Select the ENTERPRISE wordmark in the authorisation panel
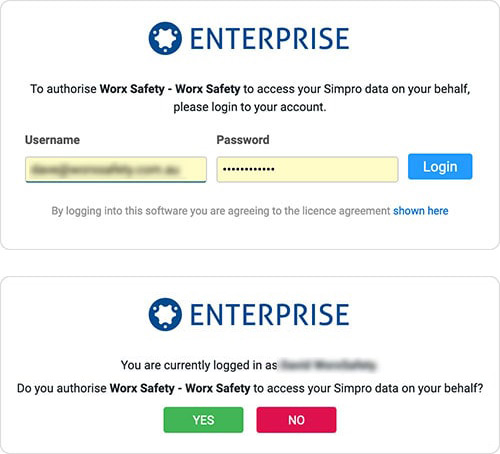Viewport: 500px width, 454px height. click(x=269, y=315)
